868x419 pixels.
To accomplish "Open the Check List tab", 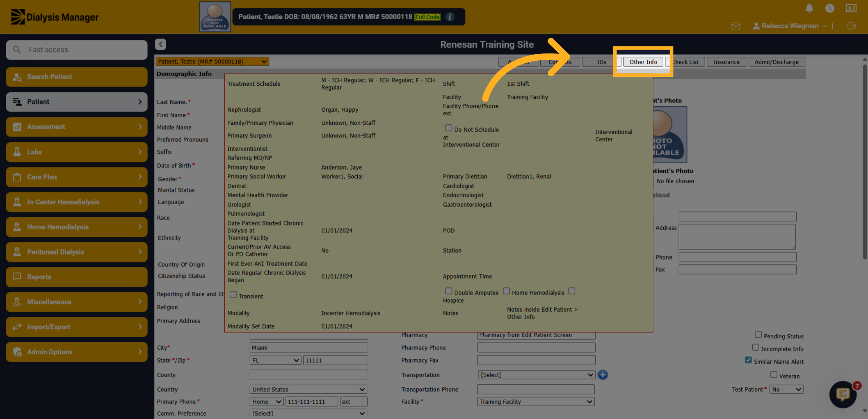I will point(685,62).
